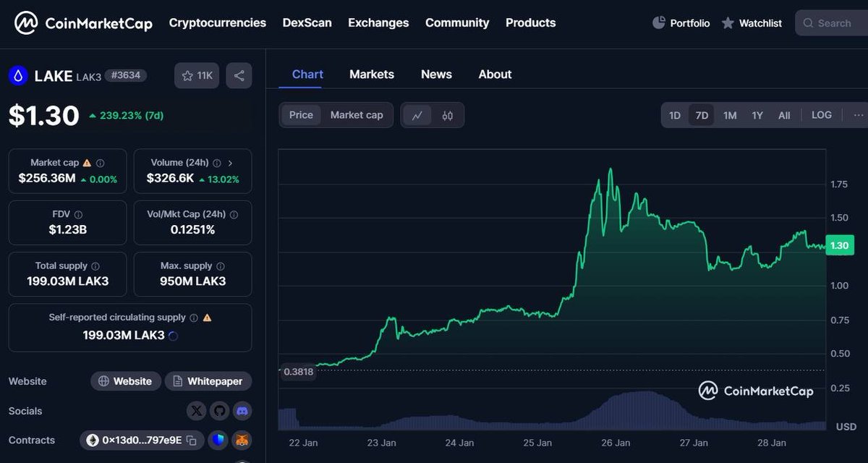
Task: Click the $1.23B FDV value
Action: click(x=67, y=229)
